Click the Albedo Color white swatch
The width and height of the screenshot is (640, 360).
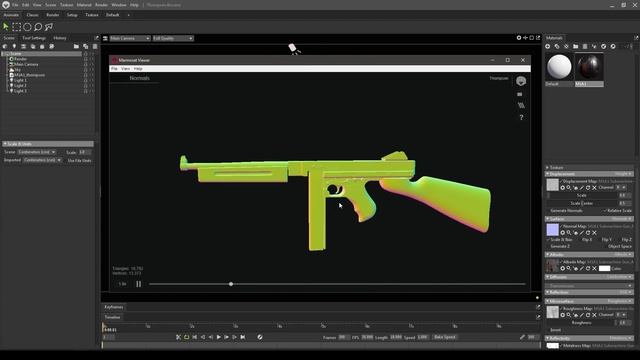[604, 269]
